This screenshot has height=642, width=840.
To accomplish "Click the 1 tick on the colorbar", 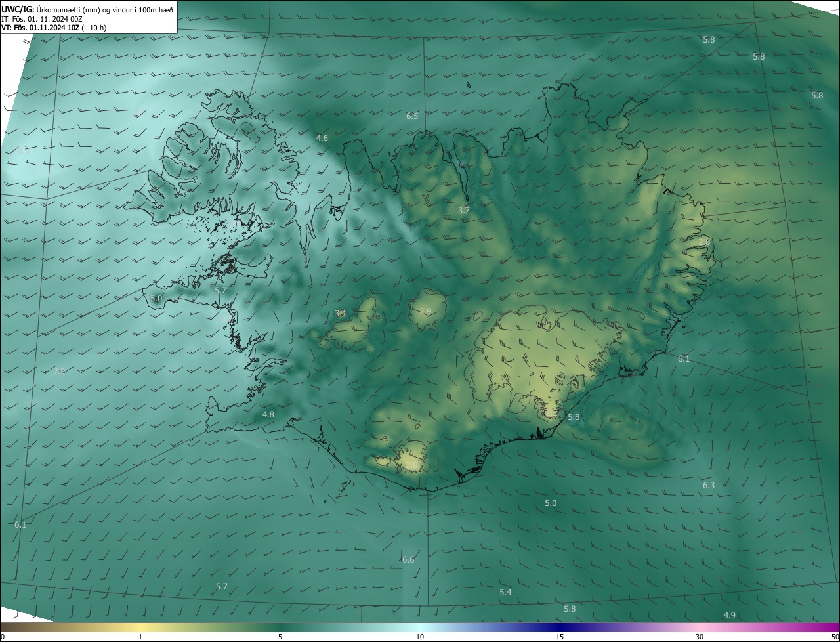I will [x=140, y=637].
